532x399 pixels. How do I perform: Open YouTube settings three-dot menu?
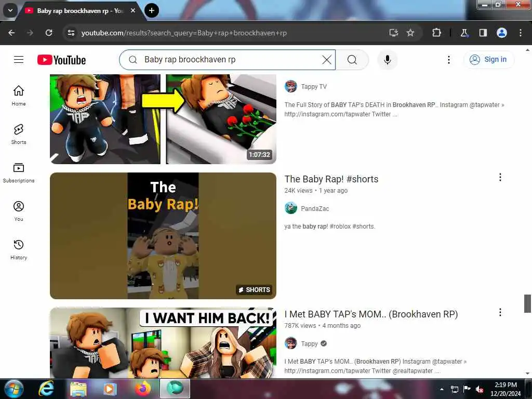[448, 60]
